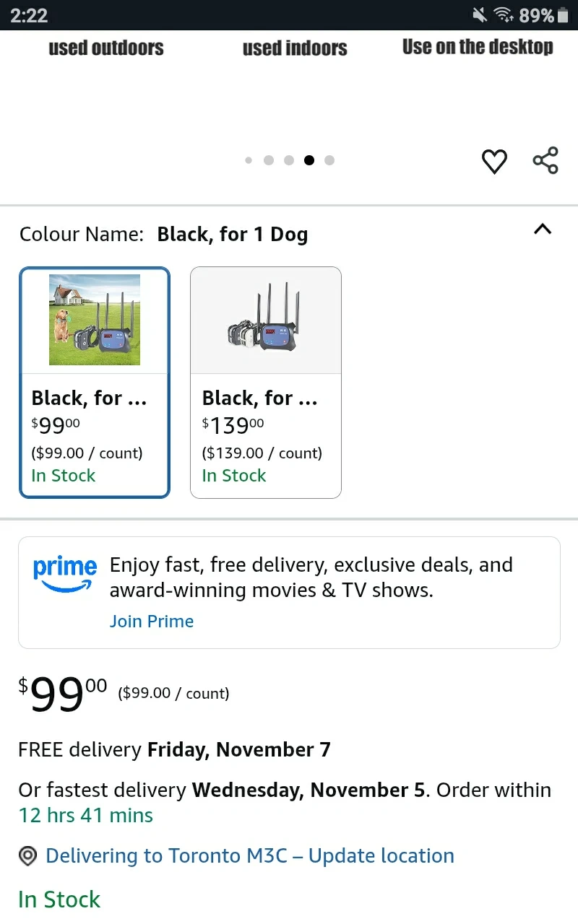
Task: Open the Join Prime link
Action: (152, 622)
